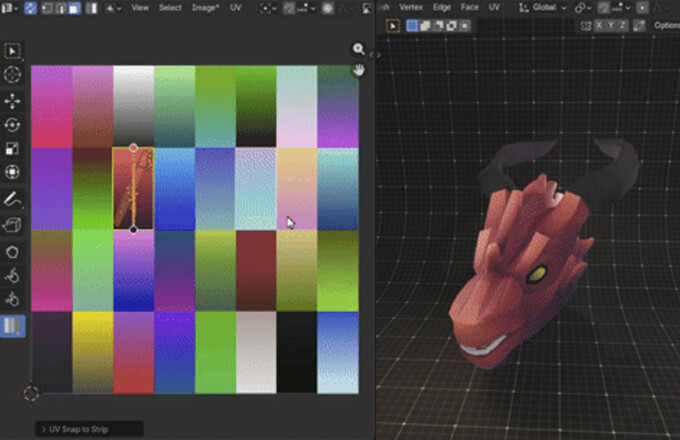
Task: Select the Rotate tool in UV toolbar
Action: click(13, 125)
